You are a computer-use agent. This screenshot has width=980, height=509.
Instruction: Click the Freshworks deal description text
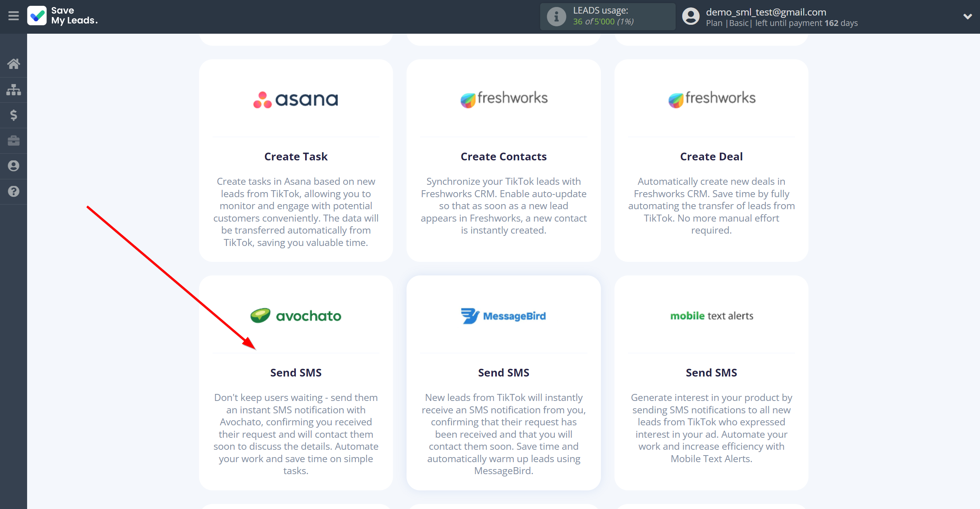click(x=712, y=206)
